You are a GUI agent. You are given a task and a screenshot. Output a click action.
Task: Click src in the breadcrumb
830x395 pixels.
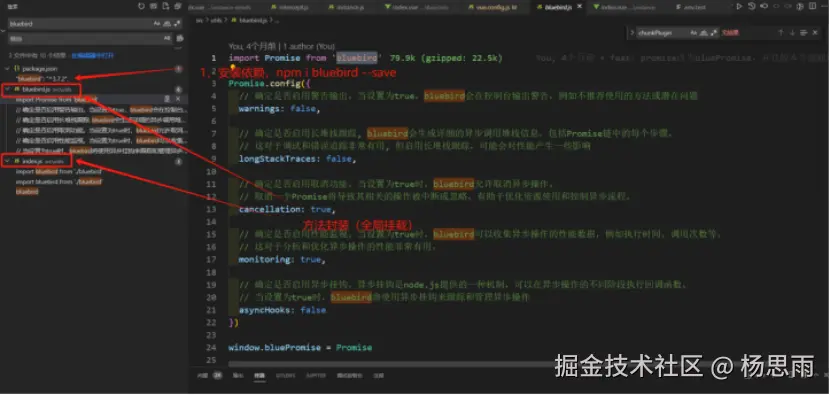[200, 20]
